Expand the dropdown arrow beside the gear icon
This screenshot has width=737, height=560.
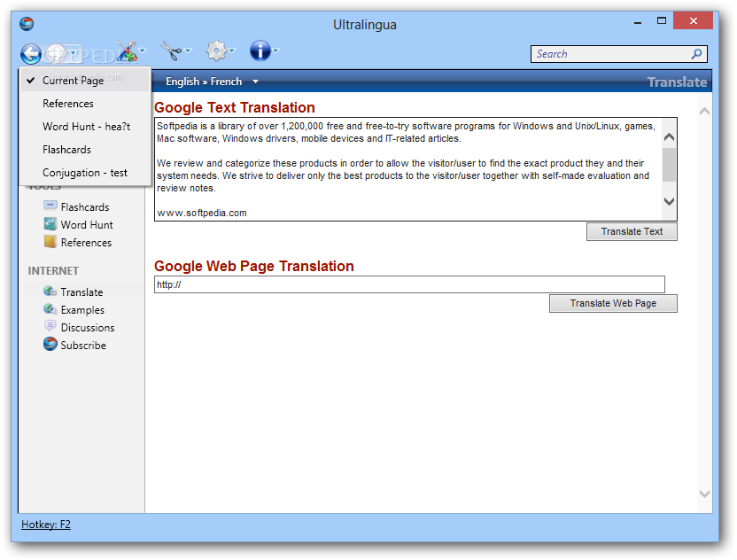(232, 51)
